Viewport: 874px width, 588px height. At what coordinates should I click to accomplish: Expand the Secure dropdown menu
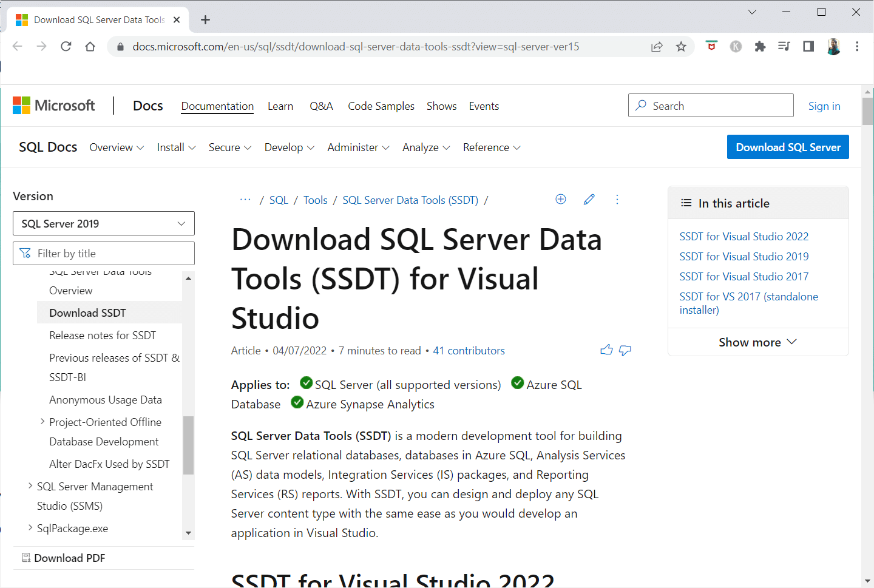tap(230, 147)
